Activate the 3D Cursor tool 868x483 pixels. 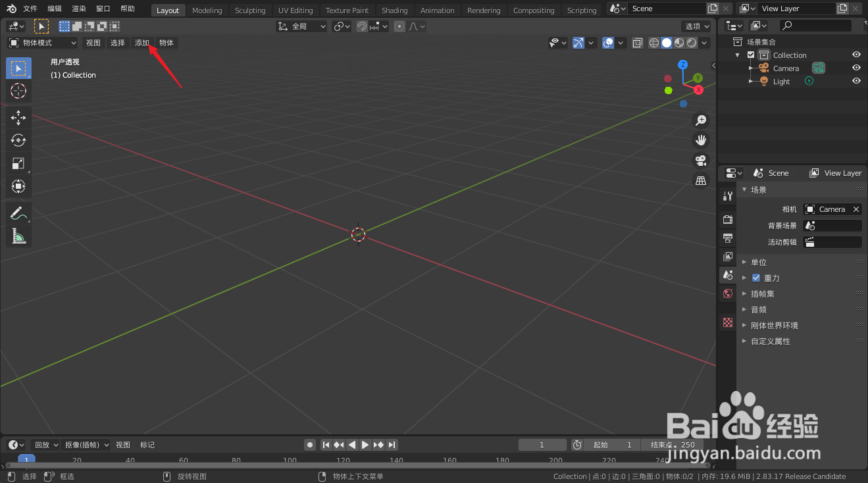18,91
